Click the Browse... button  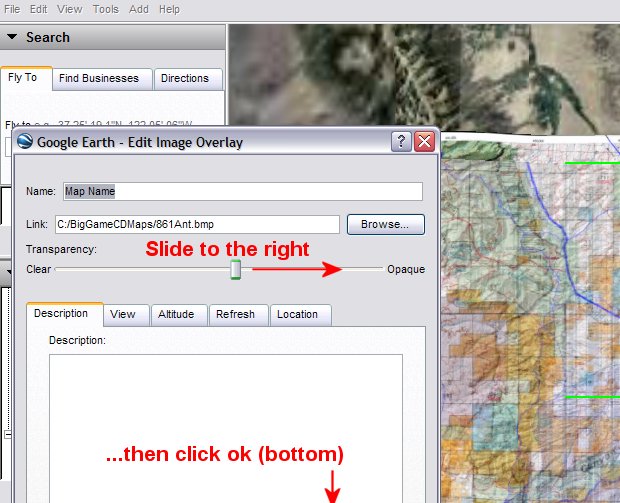tap(386, 224)
